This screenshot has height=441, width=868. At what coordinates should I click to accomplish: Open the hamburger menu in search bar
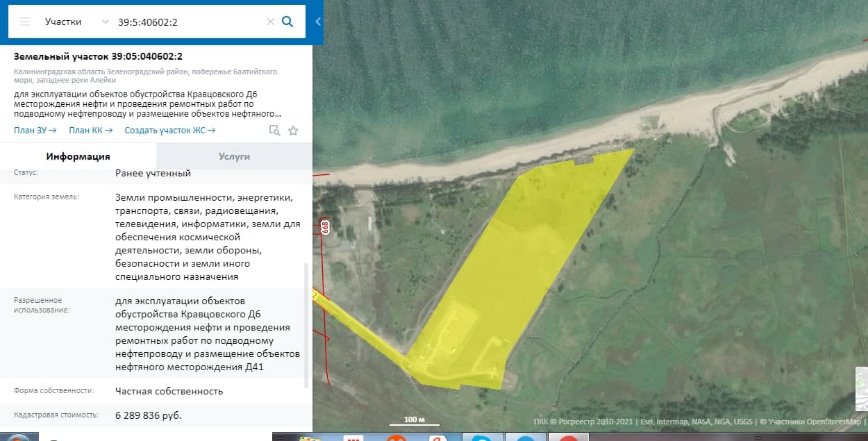tap(25, 22)
